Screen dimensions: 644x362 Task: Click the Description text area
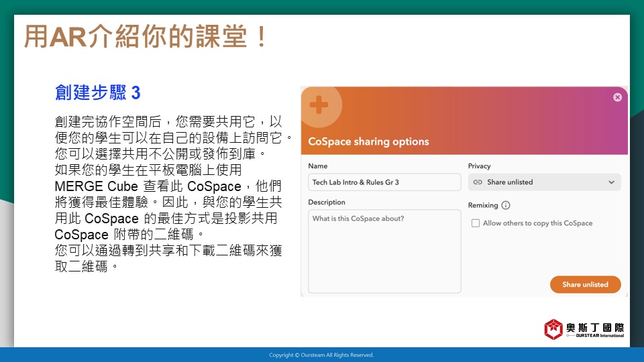point(384,251)
